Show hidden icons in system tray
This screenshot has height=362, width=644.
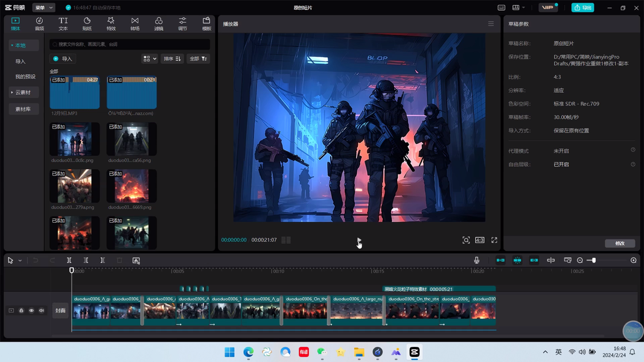click(x=545, y=352)
